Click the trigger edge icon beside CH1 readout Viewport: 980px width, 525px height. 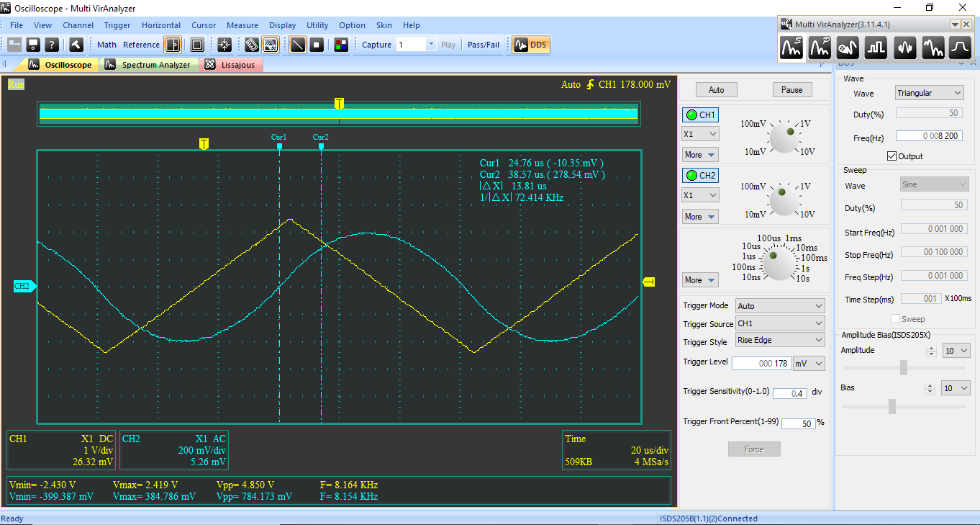[x=591, y=84]
